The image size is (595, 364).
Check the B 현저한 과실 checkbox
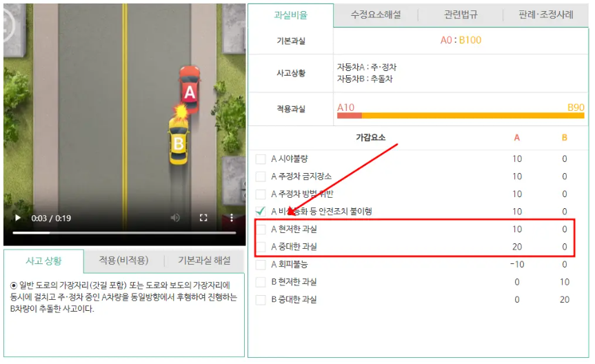pyautogui.click(x=261, y=282)
